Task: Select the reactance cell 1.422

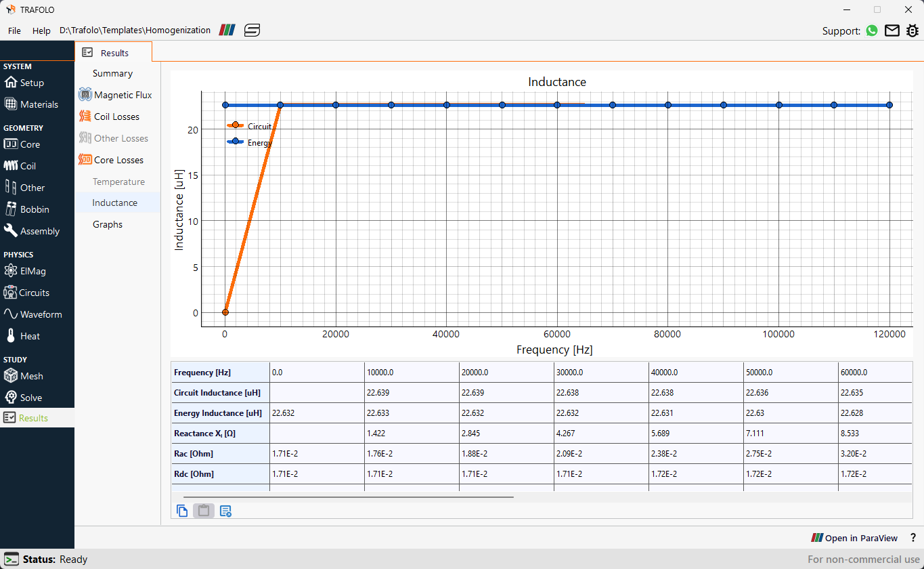Action: click(x=412, y=434)
